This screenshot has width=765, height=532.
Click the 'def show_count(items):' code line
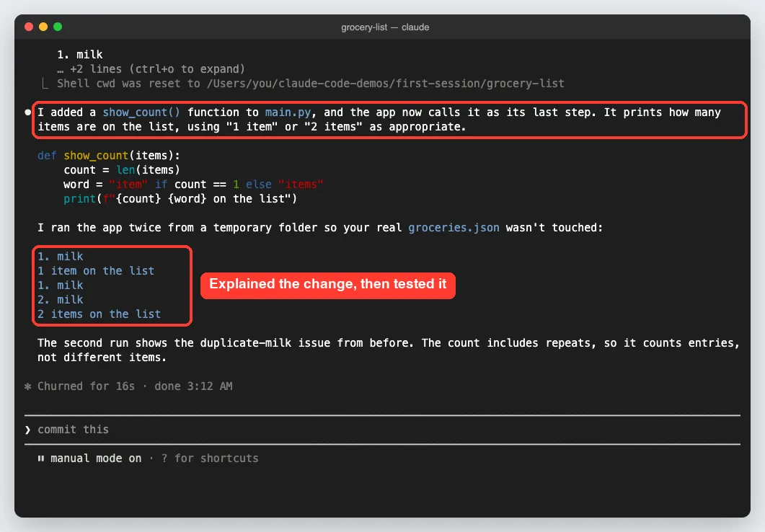[x=109, y=156]
